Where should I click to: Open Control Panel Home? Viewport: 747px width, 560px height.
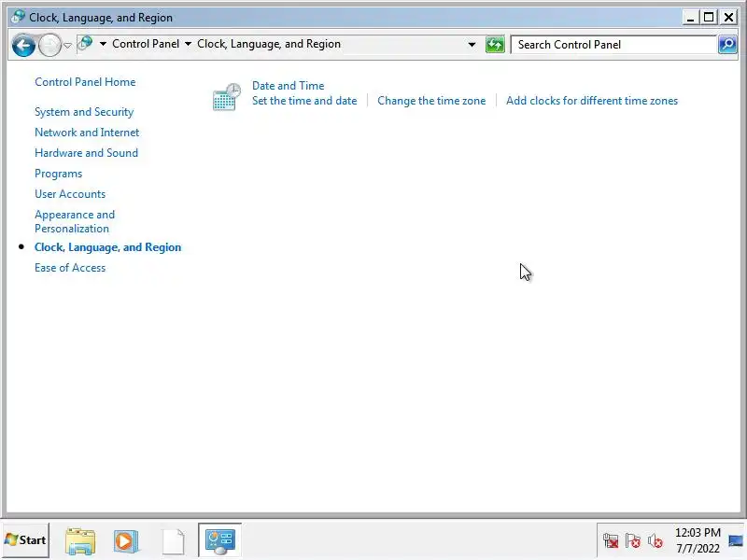(85, 82)
